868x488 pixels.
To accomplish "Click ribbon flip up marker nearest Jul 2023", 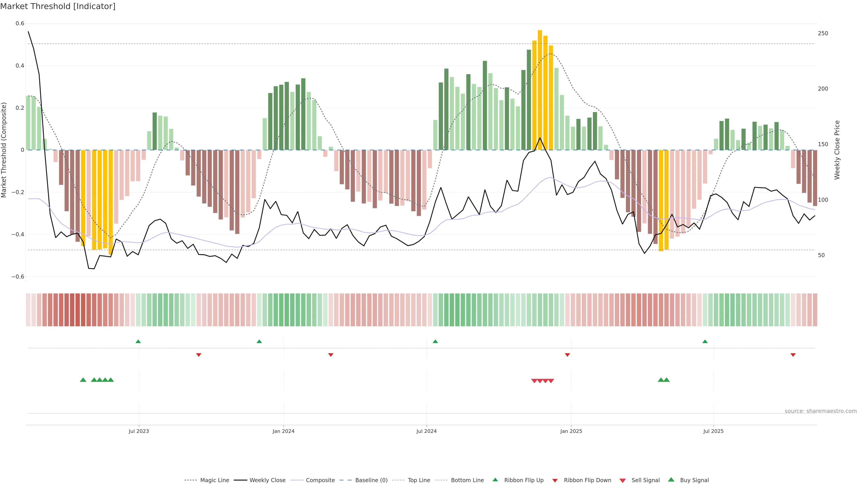I will pyautogui.click(x=138, y=342).
